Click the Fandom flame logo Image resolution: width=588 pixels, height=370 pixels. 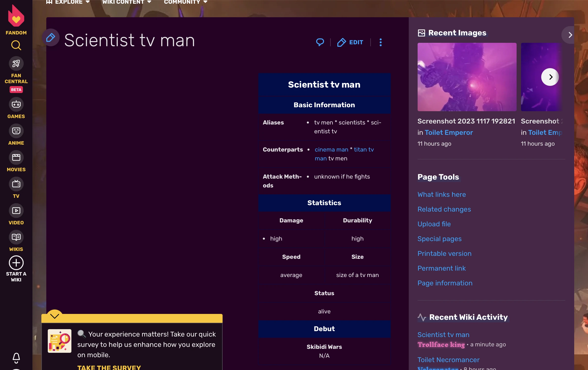[x=16, y=17]
